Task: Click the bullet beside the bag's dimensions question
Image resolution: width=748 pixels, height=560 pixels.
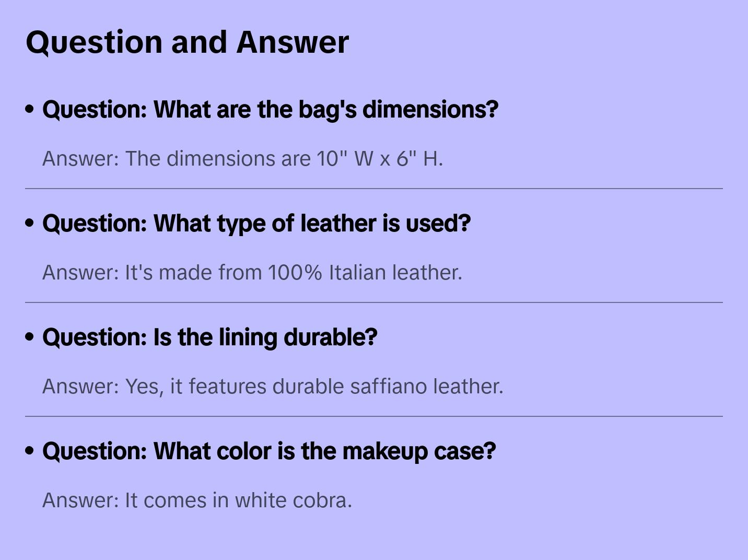Action: pos(30,109)
